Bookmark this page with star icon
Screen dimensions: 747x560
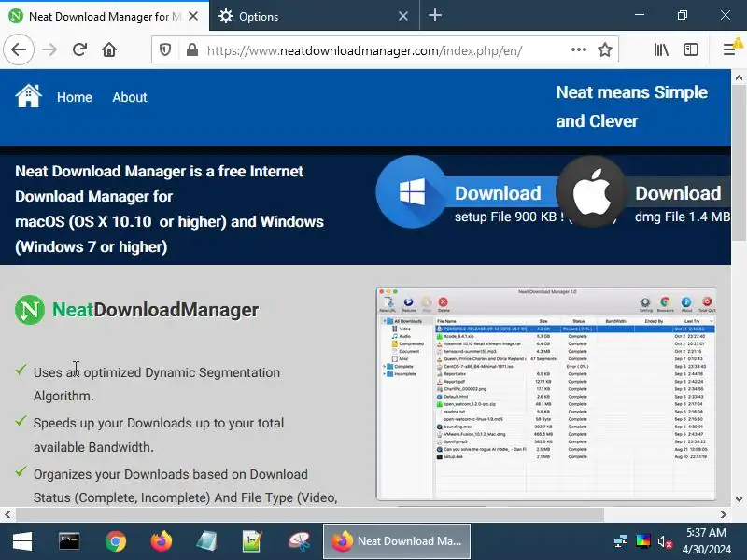click(604, 49)
